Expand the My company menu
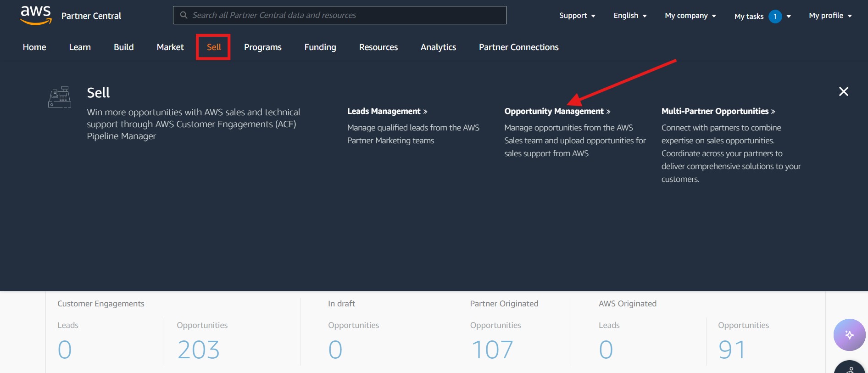Screen dimensions: 868x373 690,16
